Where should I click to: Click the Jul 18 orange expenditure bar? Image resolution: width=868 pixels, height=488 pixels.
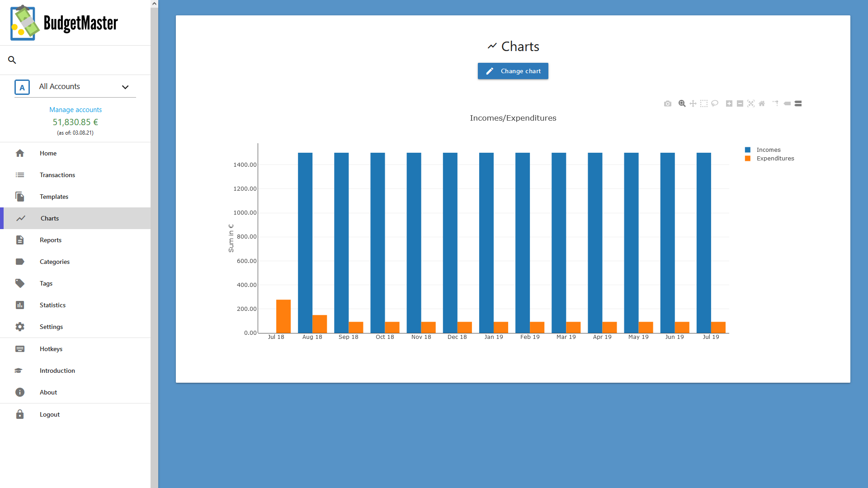283,316
